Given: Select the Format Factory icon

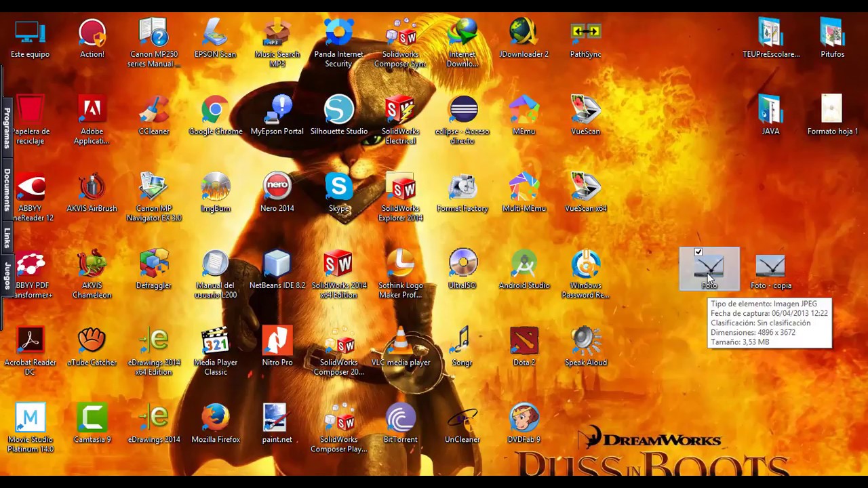Looking at the screenshot, I should pos(462,187).
